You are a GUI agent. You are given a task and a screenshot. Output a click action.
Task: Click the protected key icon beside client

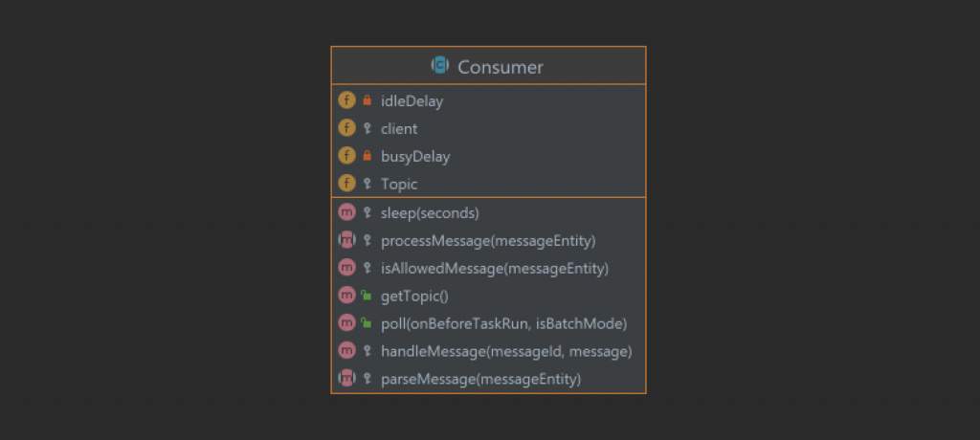pos(367,128)
